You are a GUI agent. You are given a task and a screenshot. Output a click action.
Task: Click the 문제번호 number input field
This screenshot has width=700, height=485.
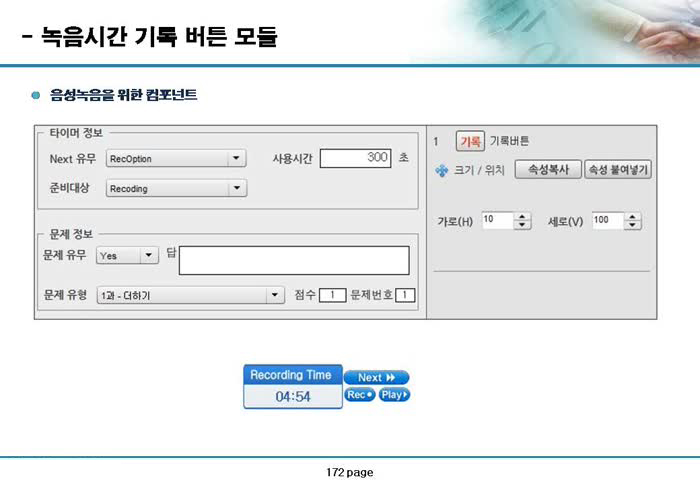tap(404, 295)
